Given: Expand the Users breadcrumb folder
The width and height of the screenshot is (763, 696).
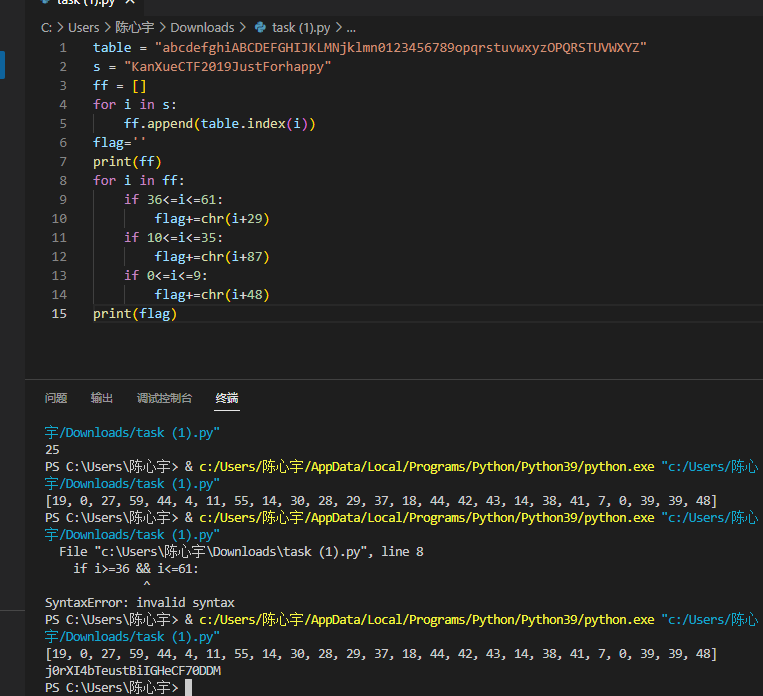Looking at the screenshot, I should pyautogui.click(x=83, y=28).
